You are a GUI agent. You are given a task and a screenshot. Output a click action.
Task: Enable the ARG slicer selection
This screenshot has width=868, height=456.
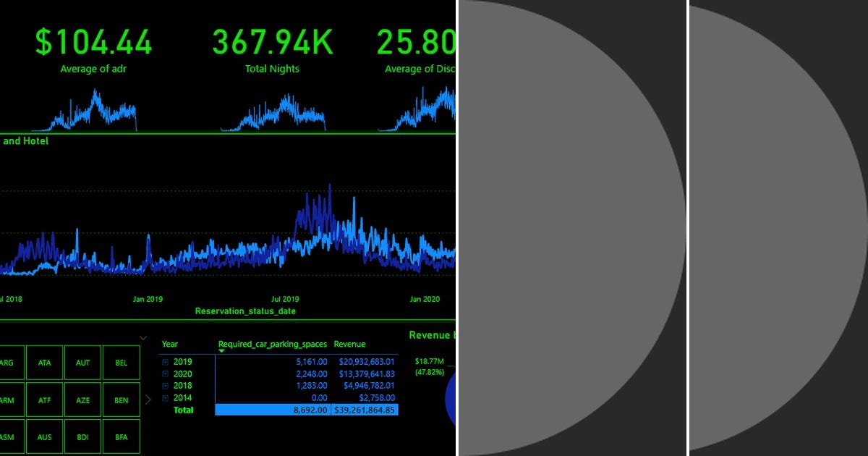10,362
